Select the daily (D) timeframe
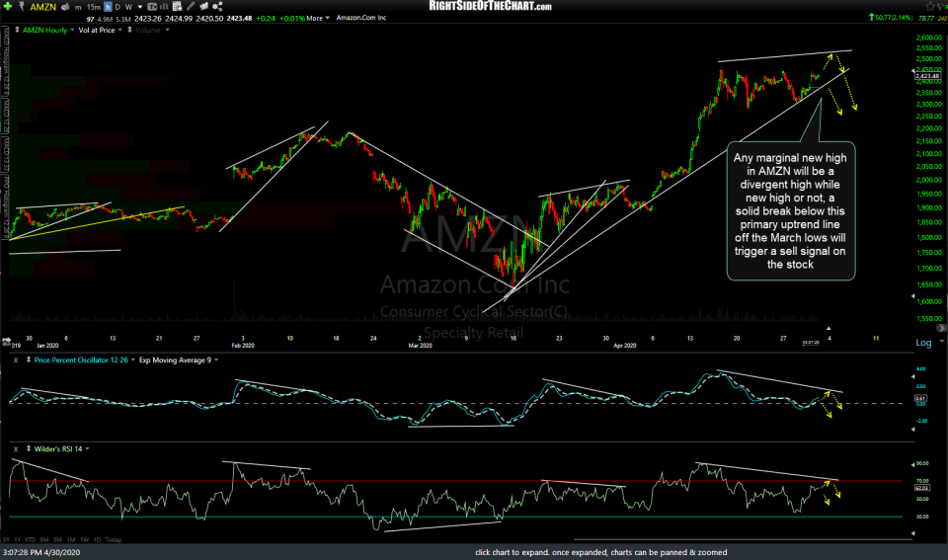948x560 pixels. (x=118, y=7)
